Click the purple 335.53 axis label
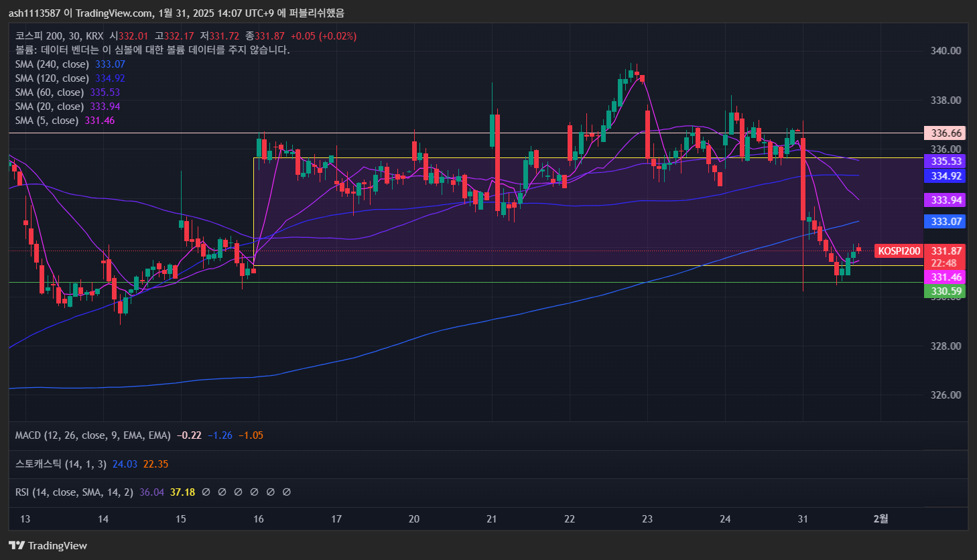This screenshot has width=977, height=560. point(946,161)
